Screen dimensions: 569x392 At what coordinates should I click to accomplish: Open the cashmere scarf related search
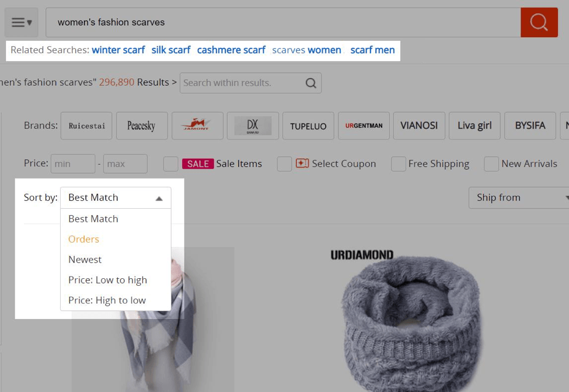pyautogui.click(x=231, y=50)
